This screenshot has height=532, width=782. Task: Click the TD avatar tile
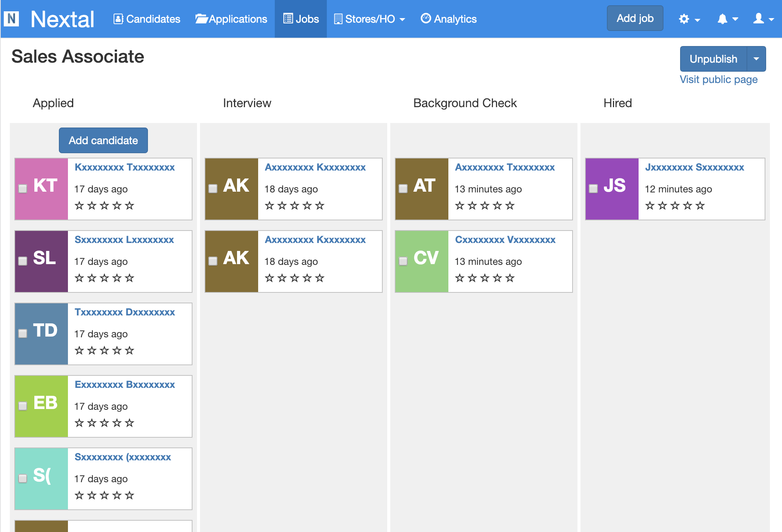click(x=42, y=334)
